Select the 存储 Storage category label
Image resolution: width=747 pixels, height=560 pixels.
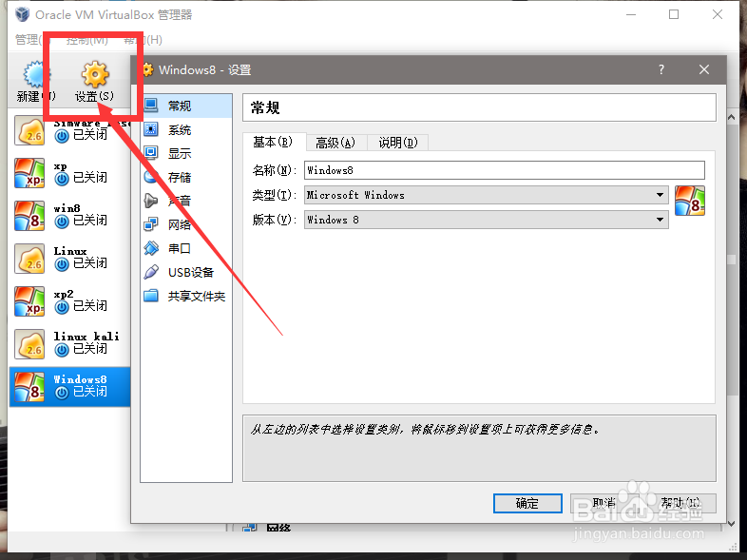click(180, 177)
